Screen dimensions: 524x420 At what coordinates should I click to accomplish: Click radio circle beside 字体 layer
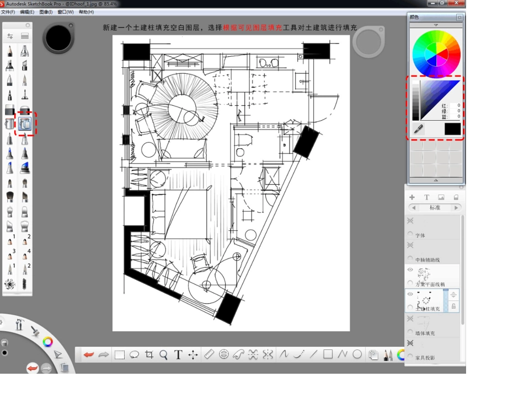410,234
